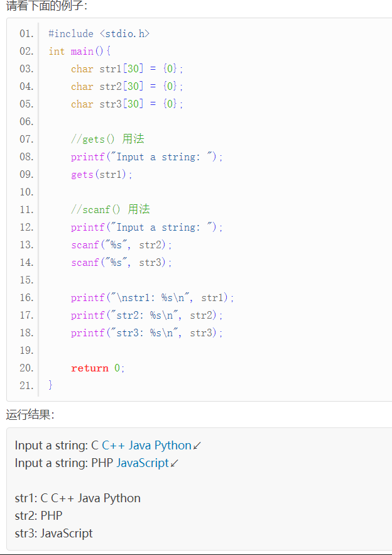
Task: Click the blue "C++" link in the run result
Action: pos(113,446)
